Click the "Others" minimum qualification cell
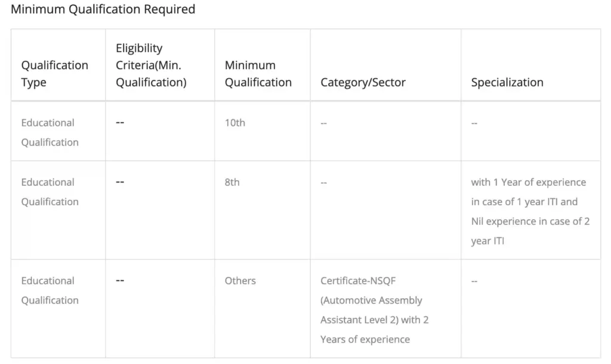 tap(240, 280)
